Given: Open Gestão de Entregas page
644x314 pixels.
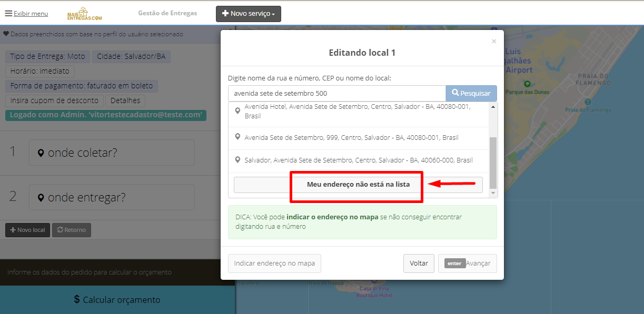Looking at the screenshot, I should 167,13.
